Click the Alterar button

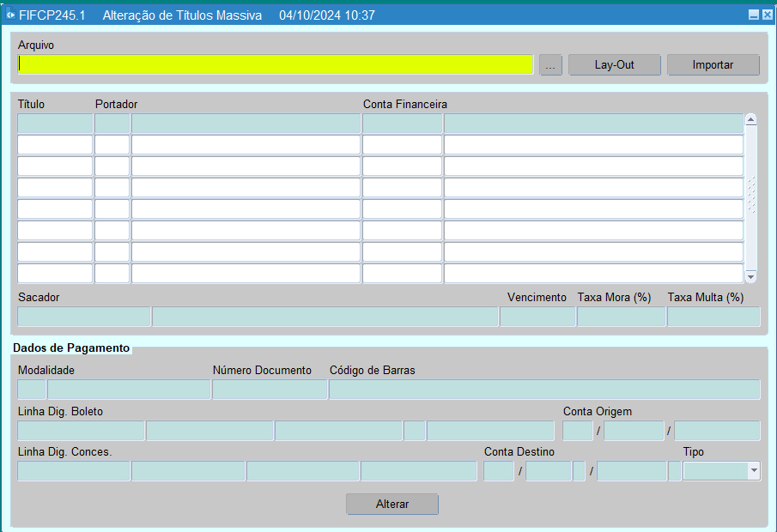coord(392,505)
